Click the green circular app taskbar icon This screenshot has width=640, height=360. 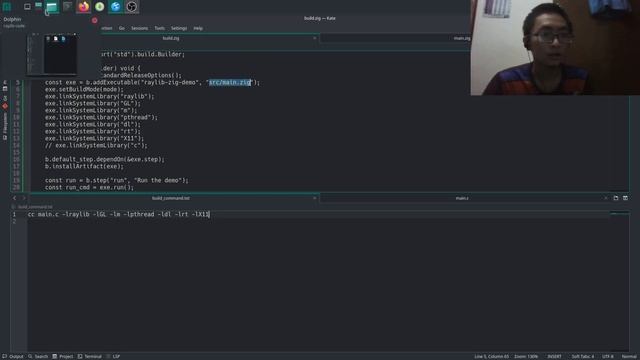click(100, 7)
